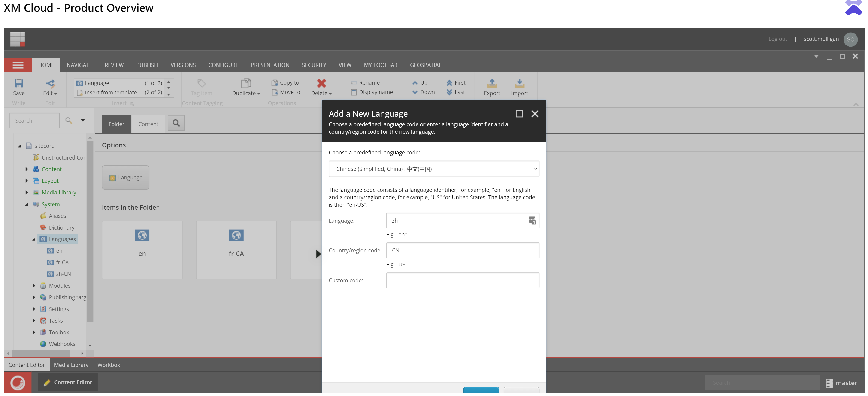The image size is (868, 396).
Task: Click the Log out link
Action: pyautogui.click(x=777, y=39)
